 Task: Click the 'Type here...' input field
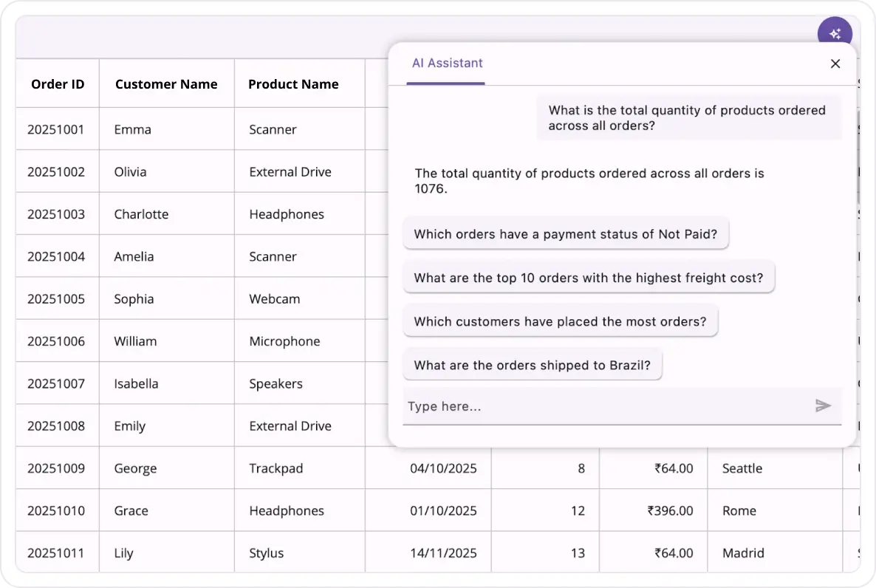[606, 406]
